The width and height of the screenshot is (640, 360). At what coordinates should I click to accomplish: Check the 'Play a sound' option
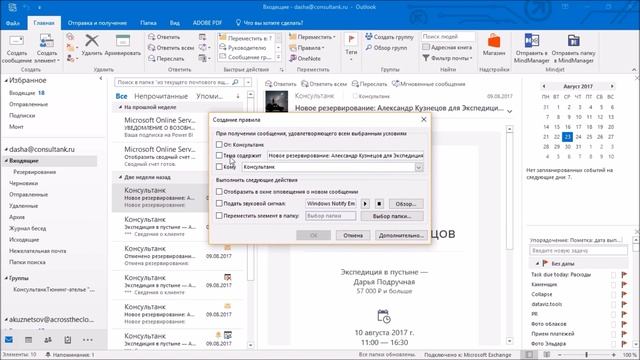(219, 203)
